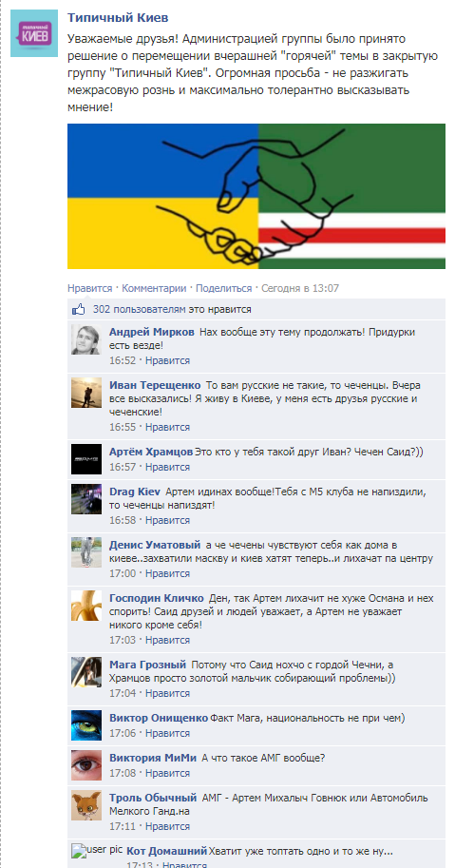Open Комментарии under the post
Screen dimensions: 455x868
point(154,288)
